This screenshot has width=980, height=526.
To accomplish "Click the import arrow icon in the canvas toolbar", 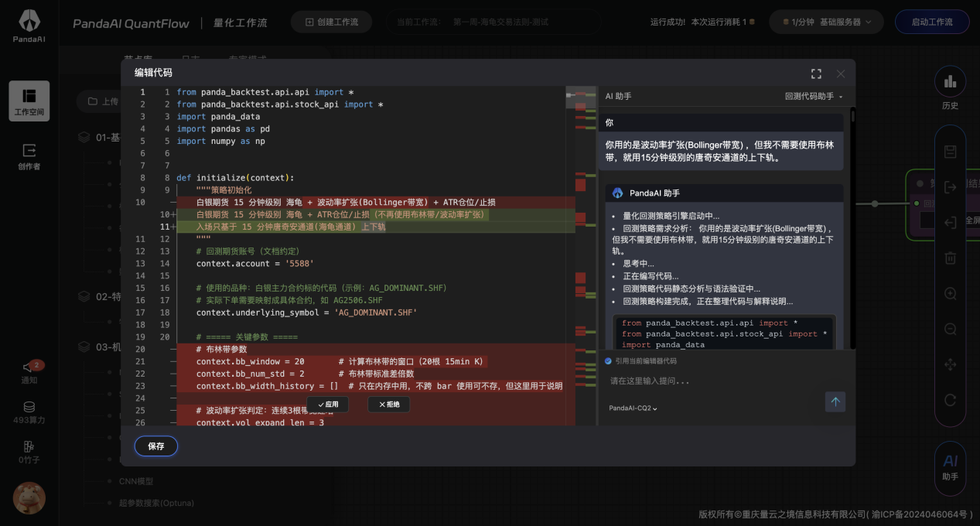I will pyautogui.click(x=951, y=223).
